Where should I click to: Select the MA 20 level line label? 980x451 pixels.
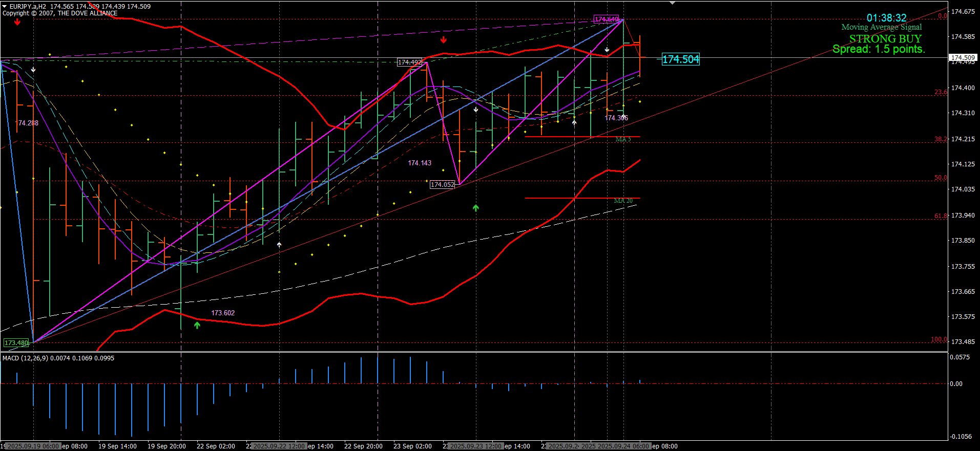pyautogui.click(x=623, y=201)
